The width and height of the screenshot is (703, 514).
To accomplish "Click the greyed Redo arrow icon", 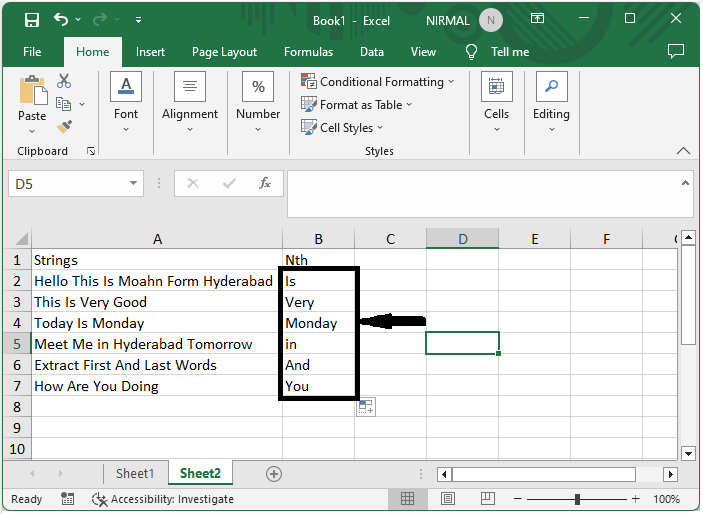I will coord(100,19).
